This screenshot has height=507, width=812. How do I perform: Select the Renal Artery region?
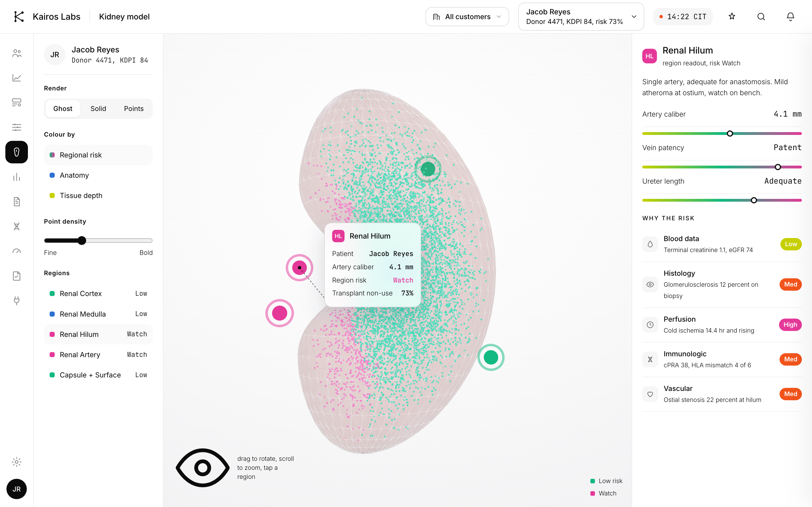98,354
